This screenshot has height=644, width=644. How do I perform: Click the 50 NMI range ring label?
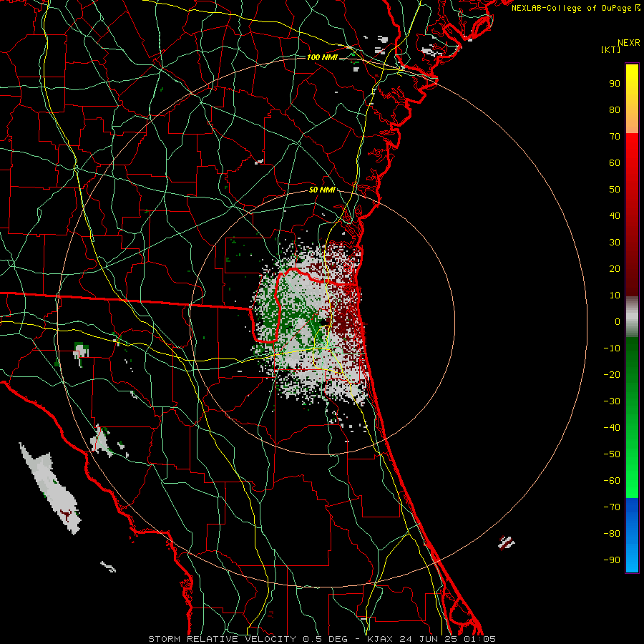322,190
